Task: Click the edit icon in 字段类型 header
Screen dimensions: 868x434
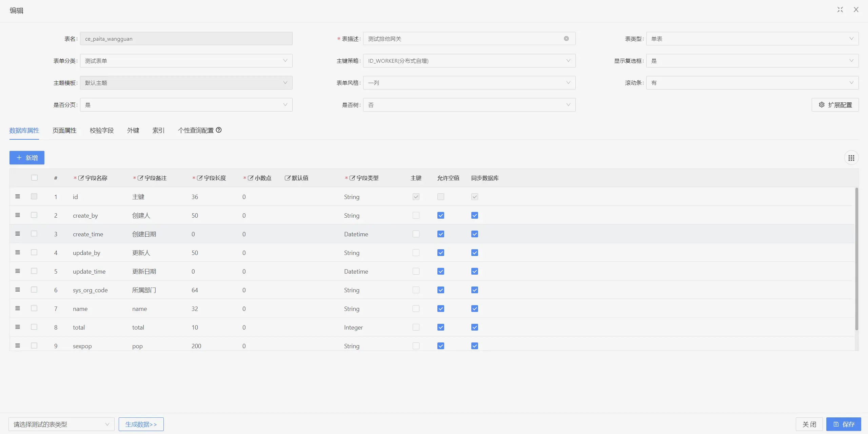Action: [x=352, y=178]
